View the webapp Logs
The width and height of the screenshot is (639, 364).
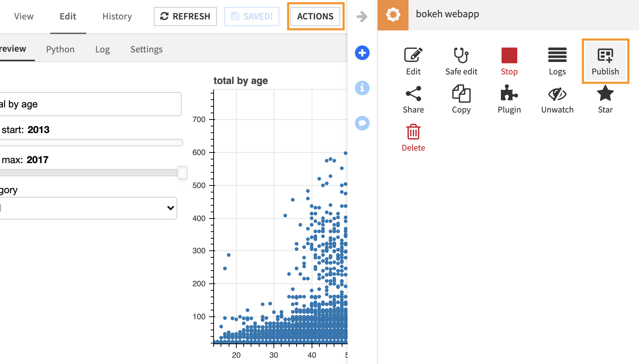tap(557, 61)
